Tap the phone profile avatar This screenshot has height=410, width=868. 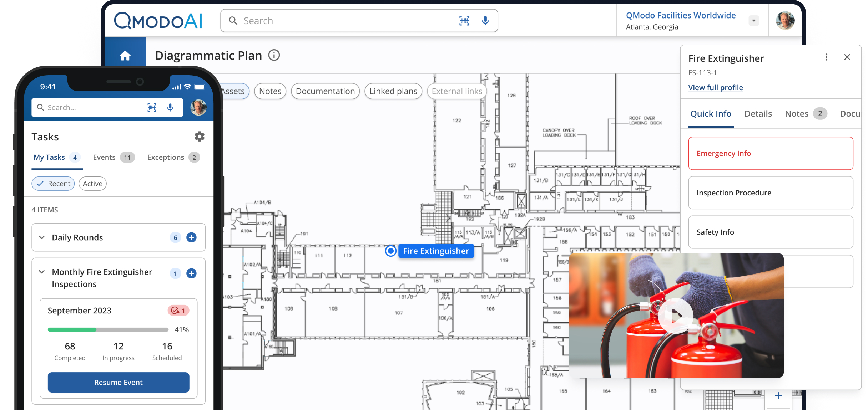(198, 107)
